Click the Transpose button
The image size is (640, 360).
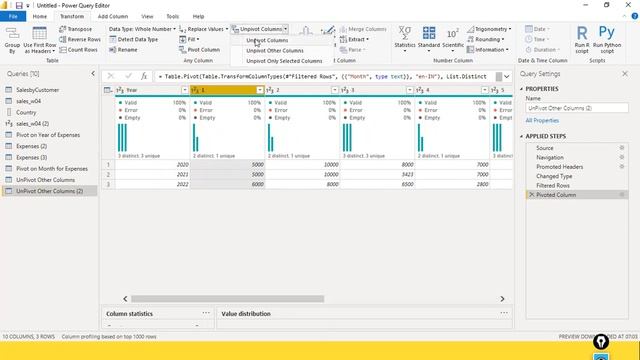76,29
